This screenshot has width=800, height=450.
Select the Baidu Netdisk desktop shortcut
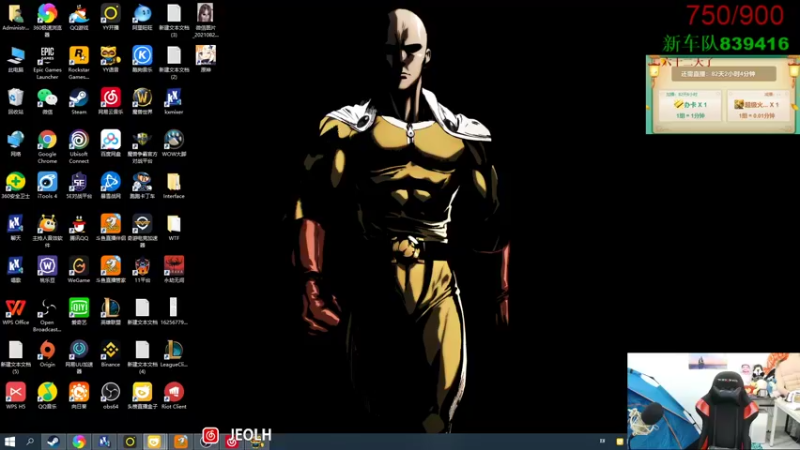coord(110,143)
